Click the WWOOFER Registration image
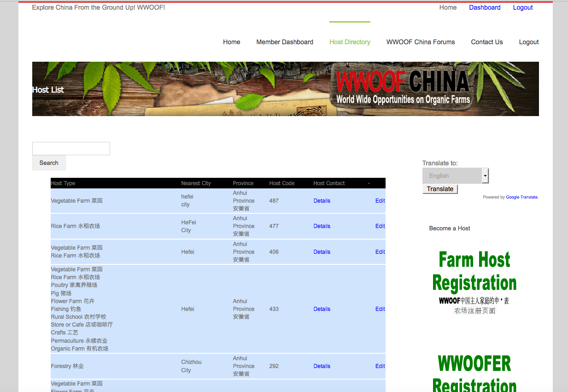Image resolution: width=568 pixels, height=392 pixels. click(x=474, y=372)
